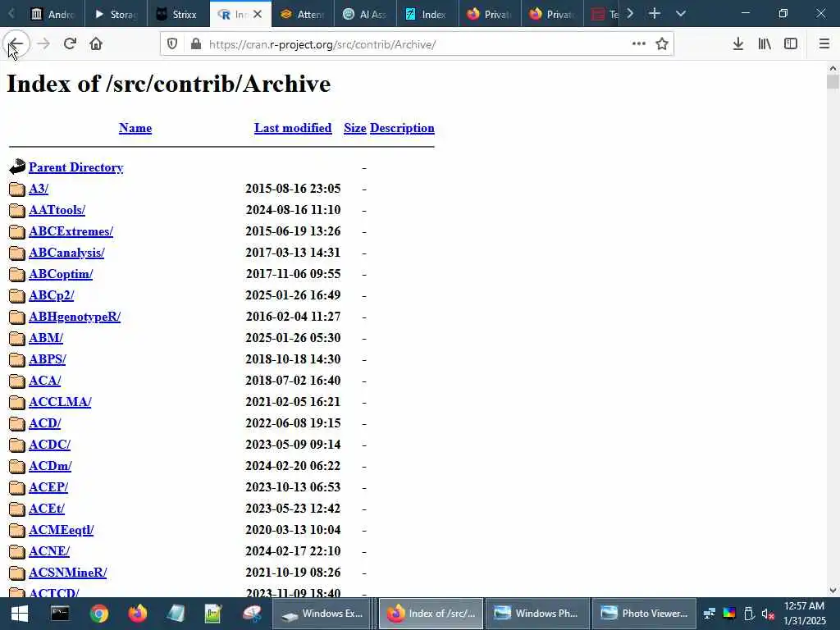Viewport: 840px width, 630px height.
Task: Open the browser home page icon
Action: click(96, 44)
